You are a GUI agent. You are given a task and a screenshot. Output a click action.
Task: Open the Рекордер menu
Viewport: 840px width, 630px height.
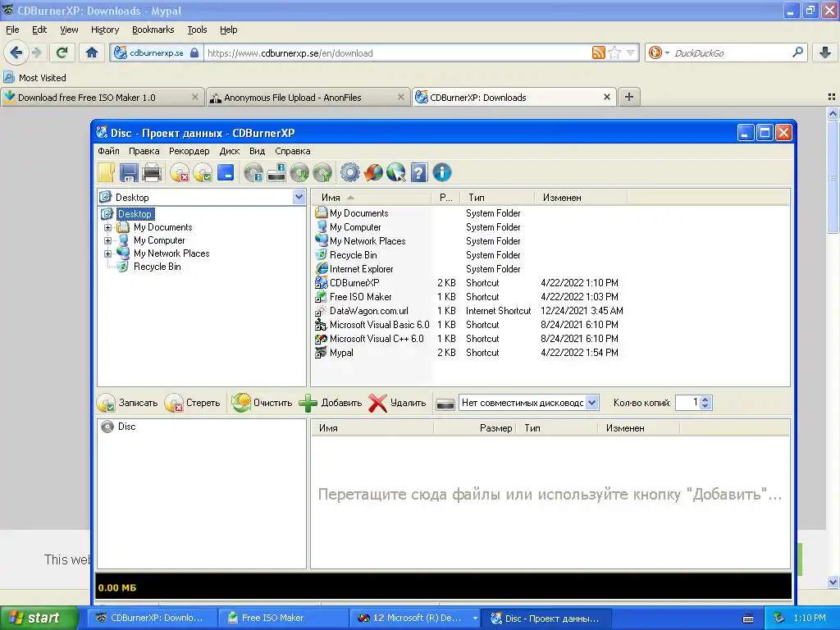(x=189, y=151)
